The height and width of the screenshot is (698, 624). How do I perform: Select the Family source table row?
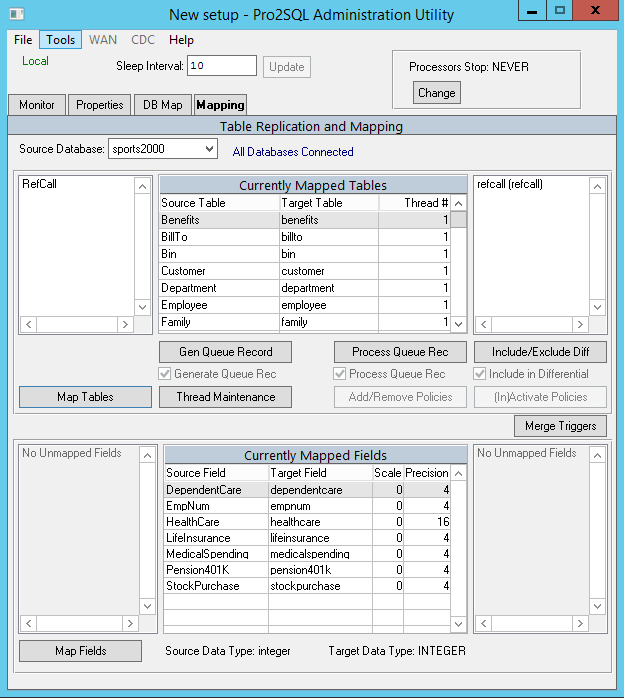click(304, 322)
